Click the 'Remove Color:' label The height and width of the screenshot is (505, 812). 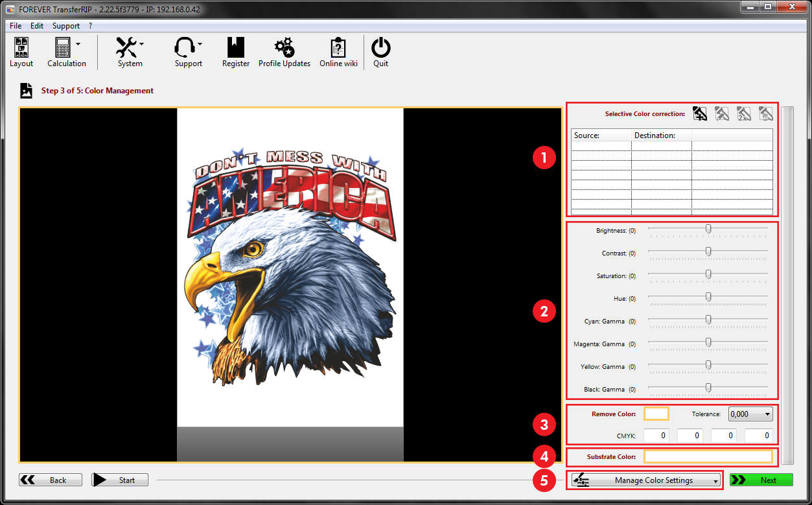614,414
